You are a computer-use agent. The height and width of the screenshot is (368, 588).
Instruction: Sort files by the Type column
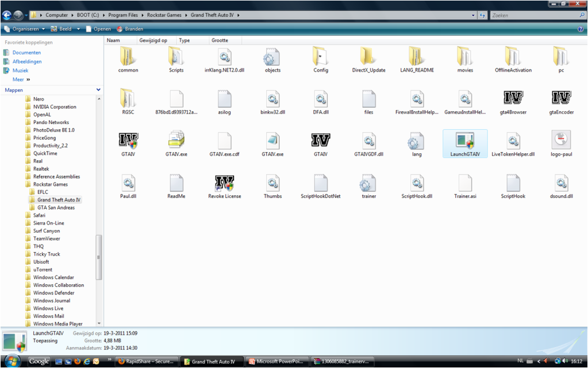[193, 40]
